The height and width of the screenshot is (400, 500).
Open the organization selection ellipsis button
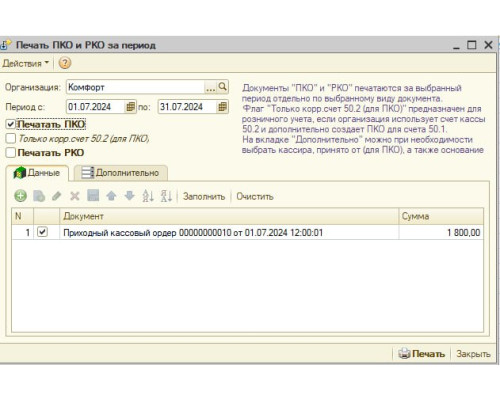pyautogui.click(x=210, y=87)
